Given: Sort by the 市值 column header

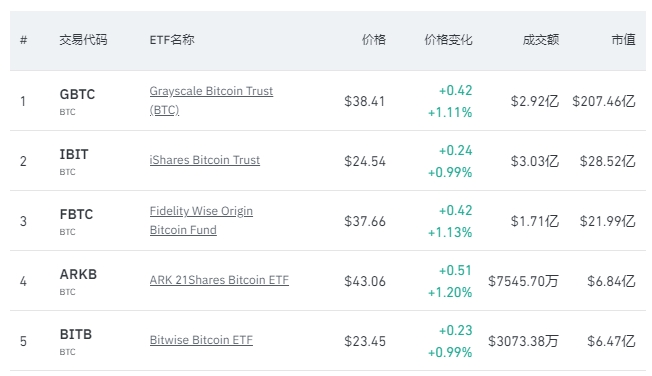Looking at the screenshot, I should click(623, 40).
